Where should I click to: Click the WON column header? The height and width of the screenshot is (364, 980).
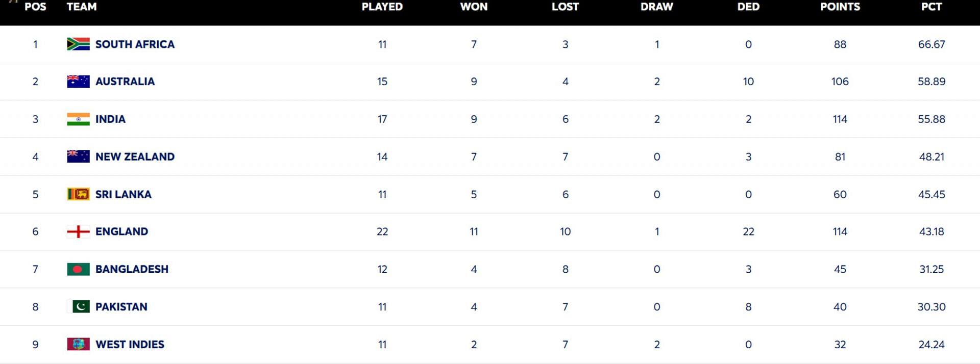474,7
